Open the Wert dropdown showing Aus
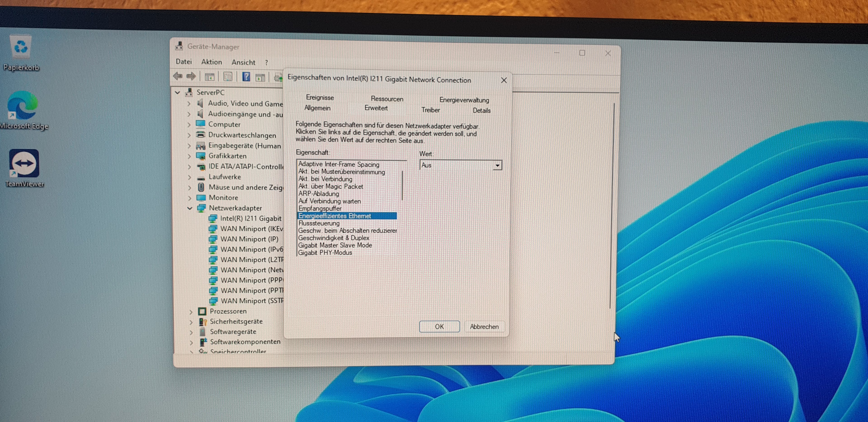Viewport: 868px width, 422px height. [x=497, y=165]
